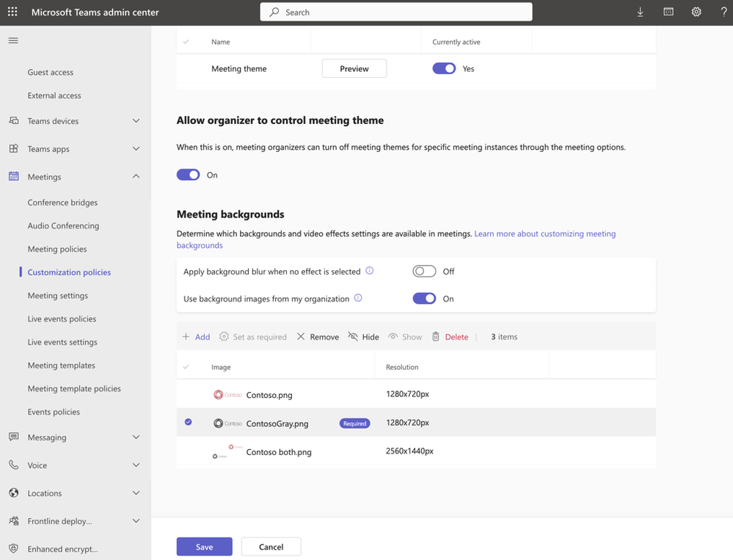Turn on background blur toggle

click(x=424, y=272)
